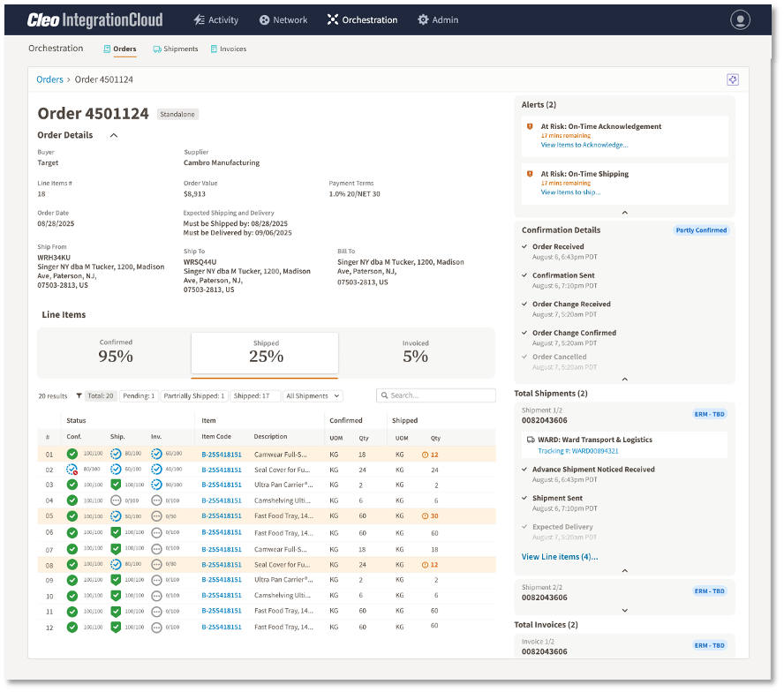
Task: Click the filter funnel icon
Action: click(79, 396)
